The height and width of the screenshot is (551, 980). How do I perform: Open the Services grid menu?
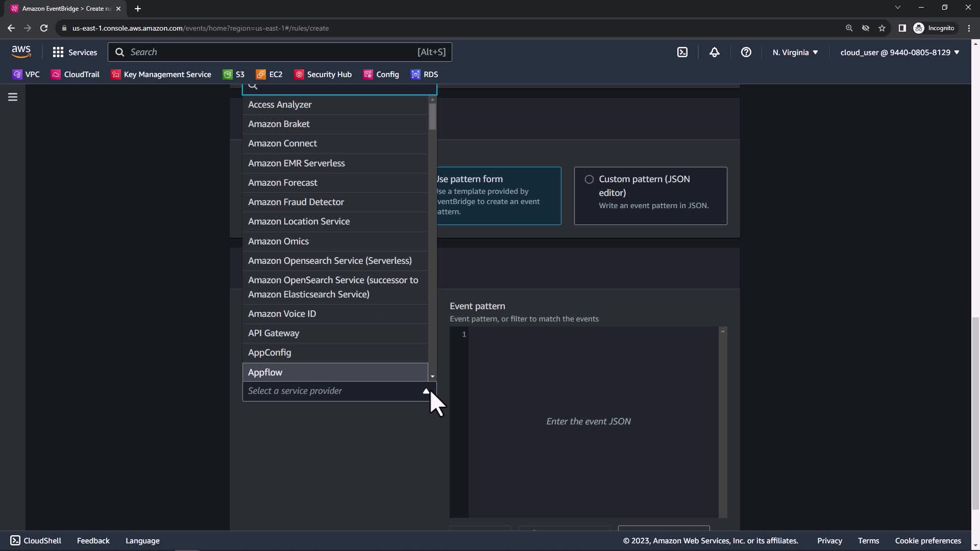pos(75,52)
